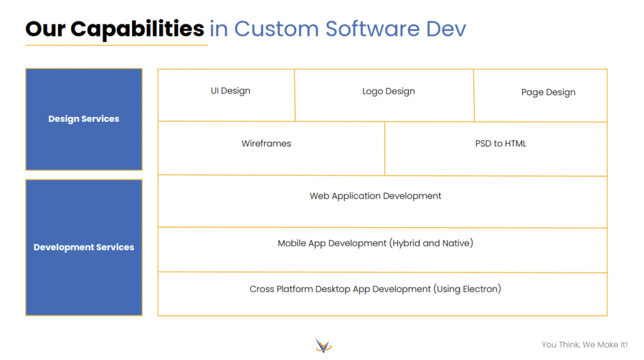
Task: Select the Web Application Development row
Action: pos(375,196)
